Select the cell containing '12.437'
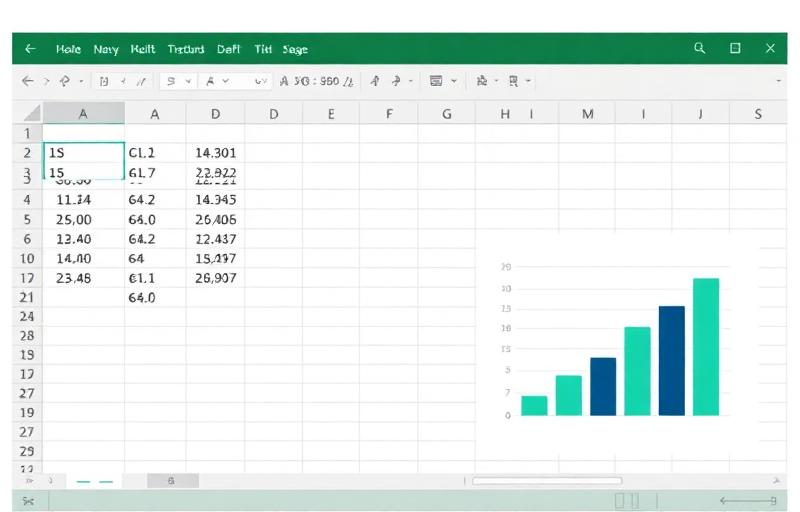This screenshot has height=512, width=800. pyautogui.click(x=215, y=239)
